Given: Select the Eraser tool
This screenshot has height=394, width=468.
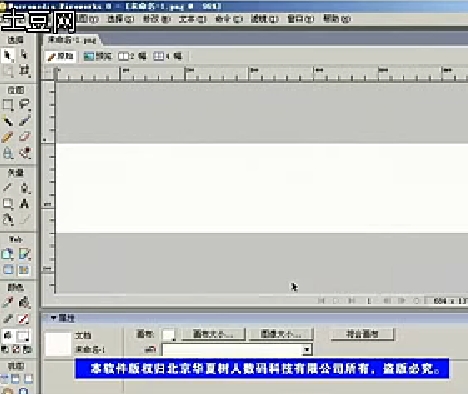Looking at the screenshot, I should pos(24,137).
